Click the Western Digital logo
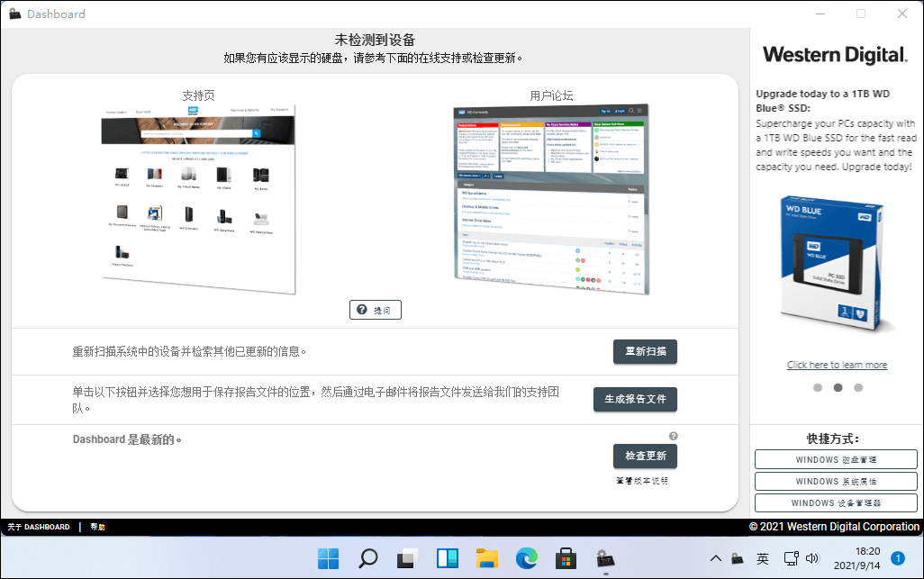Viewport: 924px width, 579px height. coord(835,55)
